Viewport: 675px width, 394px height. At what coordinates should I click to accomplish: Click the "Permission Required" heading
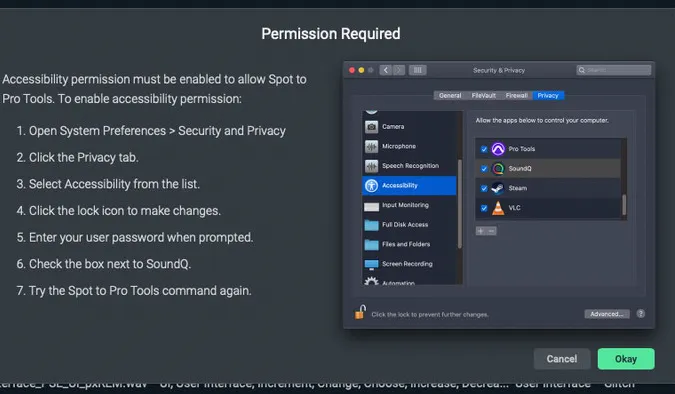coord(331,34)
